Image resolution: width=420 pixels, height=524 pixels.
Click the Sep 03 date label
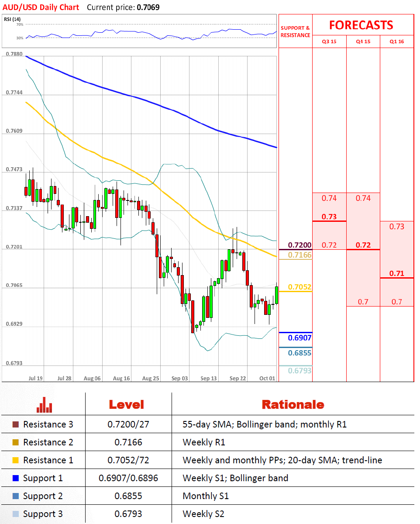[x=179, y=378]
